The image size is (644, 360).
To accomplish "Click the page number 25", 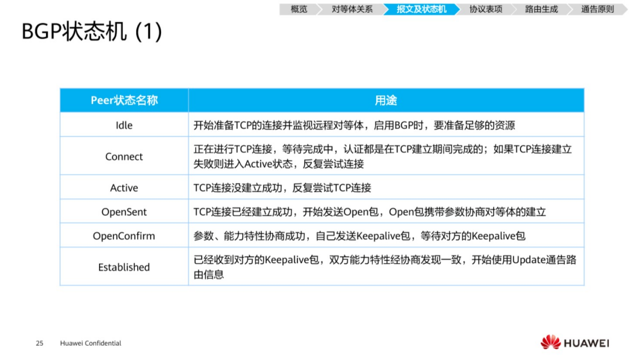I will [x=40, y=343].
